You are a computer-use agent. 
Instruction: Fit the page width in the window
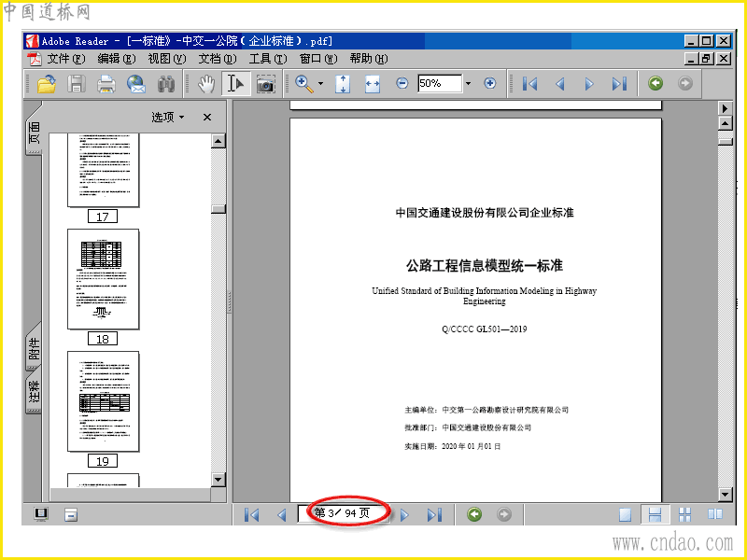[372, 84]
